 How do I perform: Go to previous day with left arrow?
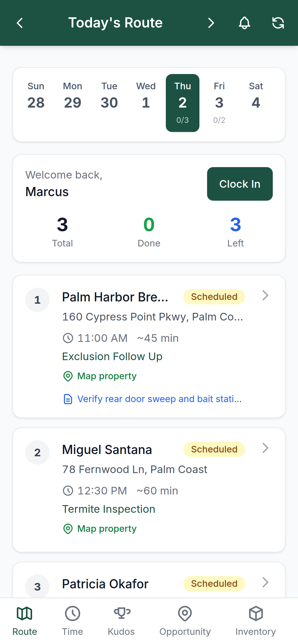pyautogui.click(x=20, y=23)
